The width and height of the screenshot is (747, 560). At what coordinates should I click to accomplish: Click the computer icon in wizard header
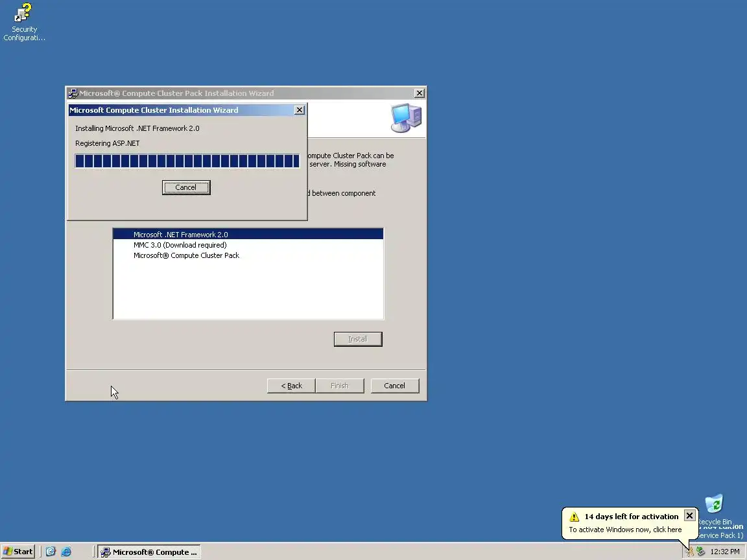[x=406, y=117]
